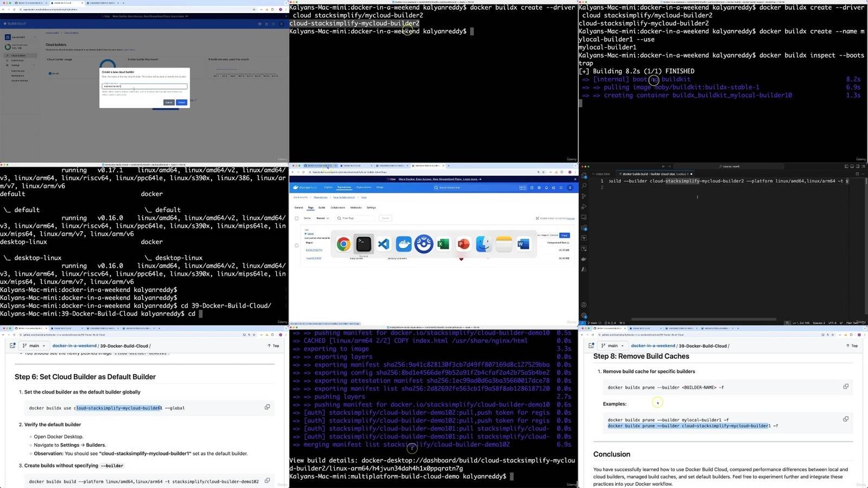This screenshot has height=488, width=868.
Task: Open PowerPoint from the app switcher
Action: tap(464, 244)
